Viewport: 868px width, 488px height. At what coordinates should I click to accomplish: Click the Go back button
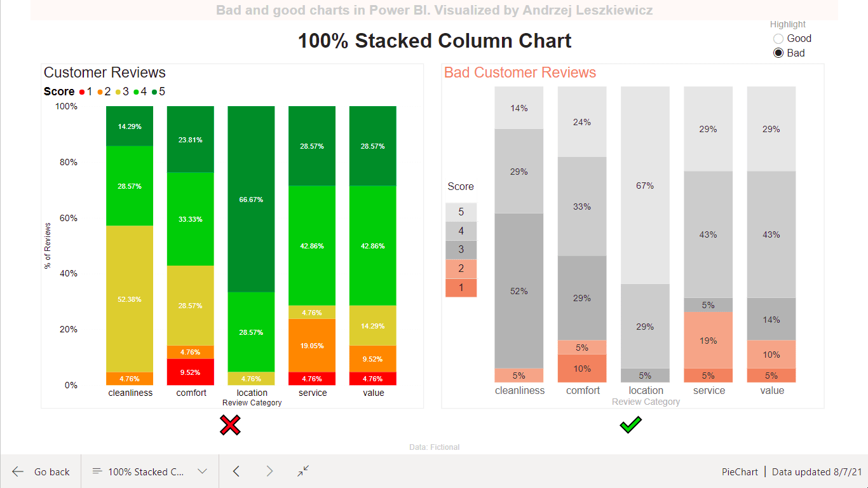[41, 471]
